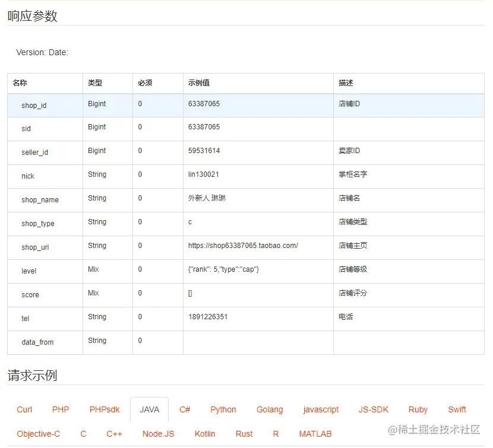Click the shop_id parameter name
This screenshot has height=448, width=493.
pos(34,106)
